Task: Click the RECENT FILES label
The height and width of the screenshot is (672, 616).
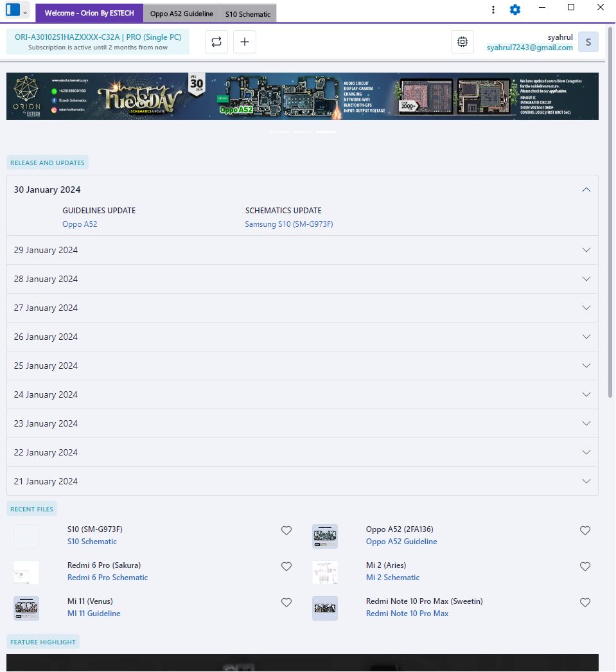Action: point(31,509)
